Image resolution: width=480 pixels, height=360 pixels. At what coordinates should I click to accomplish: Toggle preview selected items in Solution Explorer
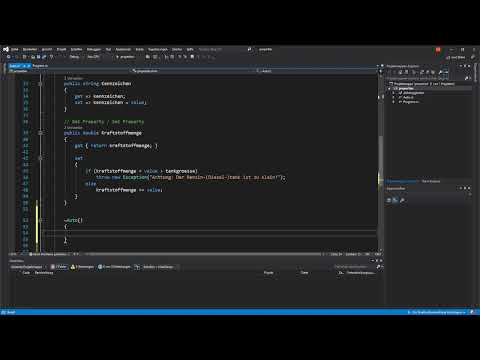[446, 72]
